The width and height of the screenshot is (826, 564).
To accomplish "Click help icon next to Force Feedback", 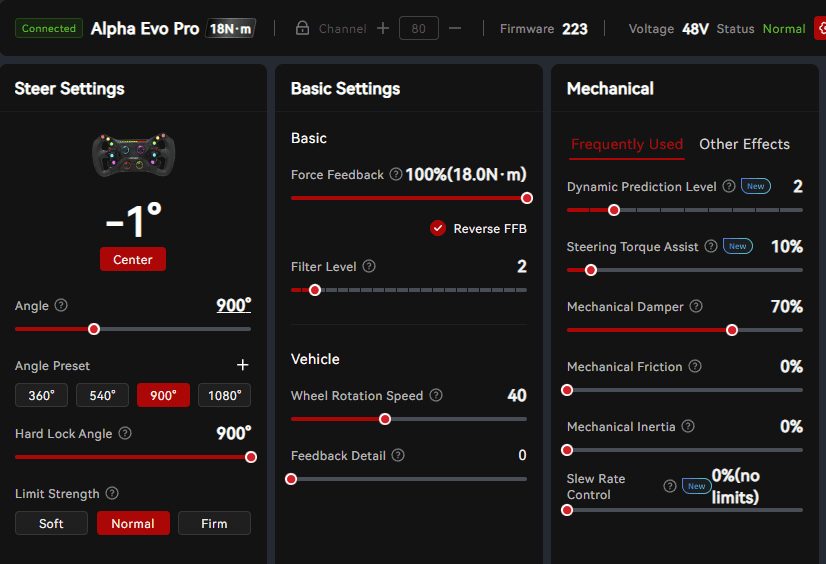I will (396, 174).
